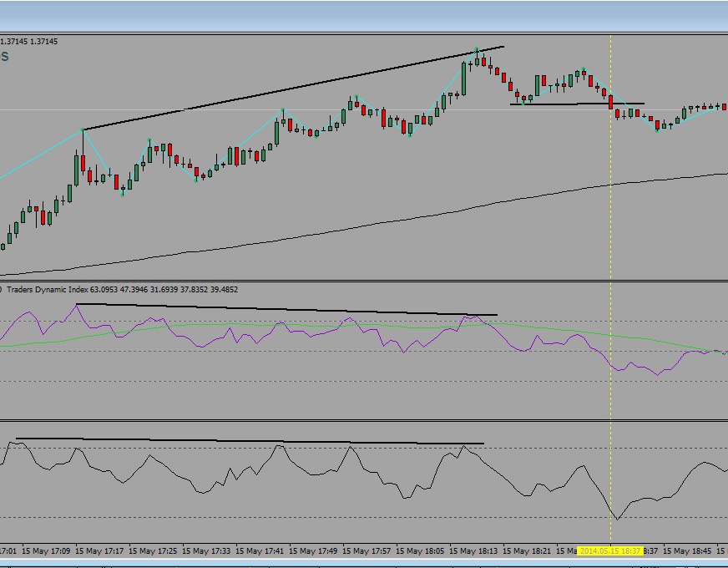This screenshot has width=728, height=568.
Task: Click the moving average curve below the candles
Action: pos(364,226)
